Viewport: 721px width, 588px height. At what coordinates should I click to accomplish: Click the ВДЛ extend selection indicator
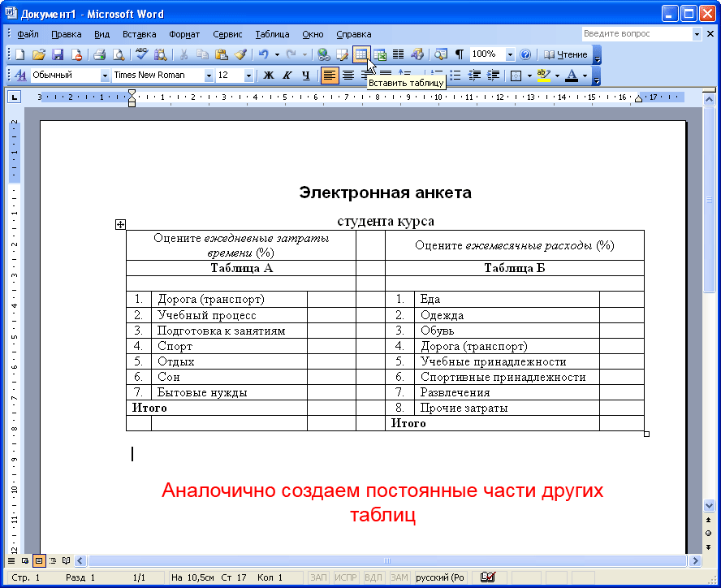(x=373, y=577)
